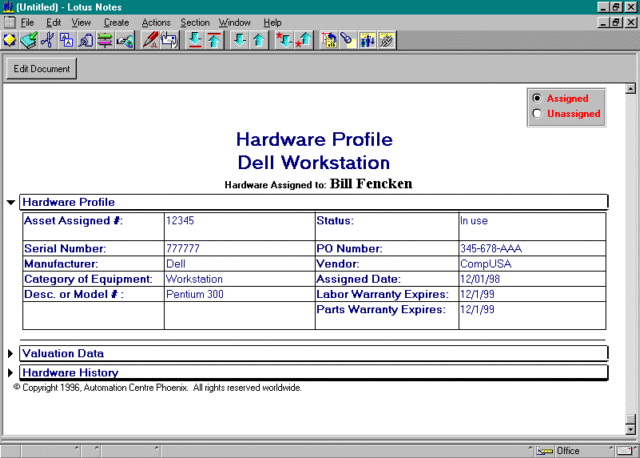Viewport: 640px width, 458px height.
Task: Click the overlapping letter A pages icon
Action: [x=67, y=40]
